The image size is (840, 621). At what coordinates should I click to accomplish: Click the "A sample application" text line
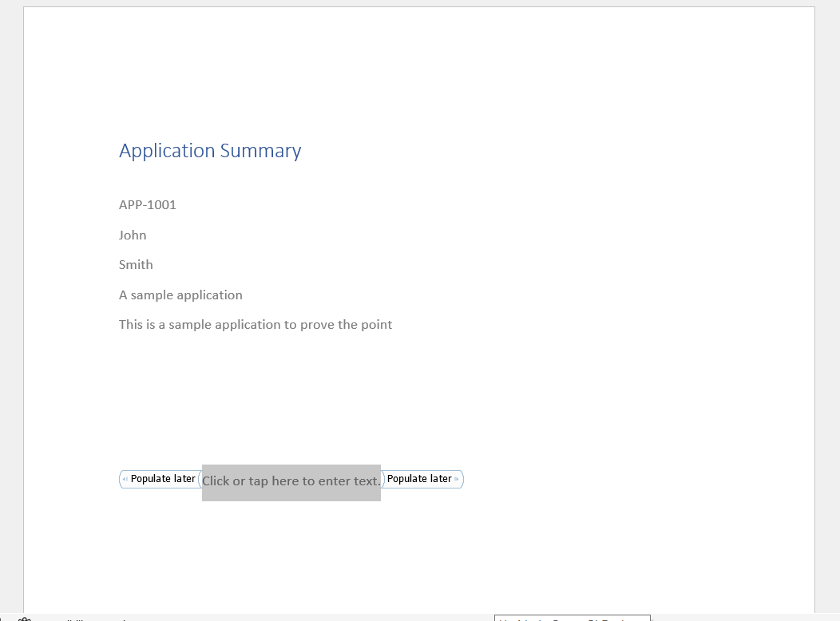click(x=180, y=295)
